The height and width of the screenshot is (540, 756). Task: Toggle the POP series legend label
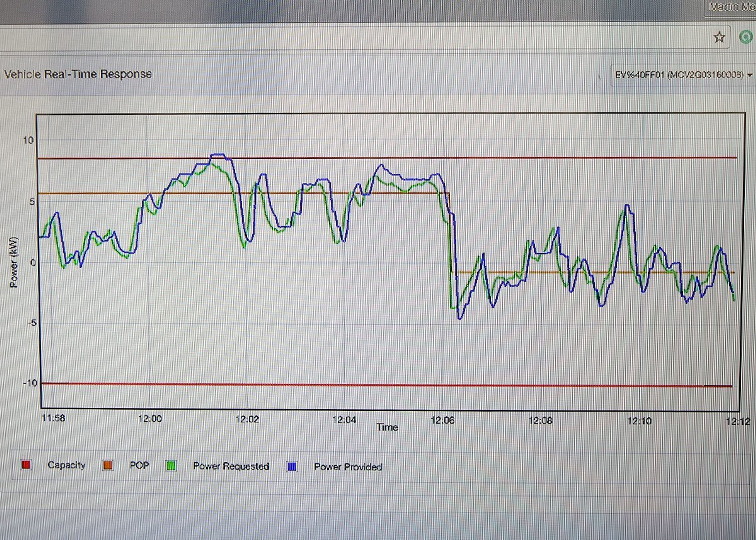pos(139,465)
